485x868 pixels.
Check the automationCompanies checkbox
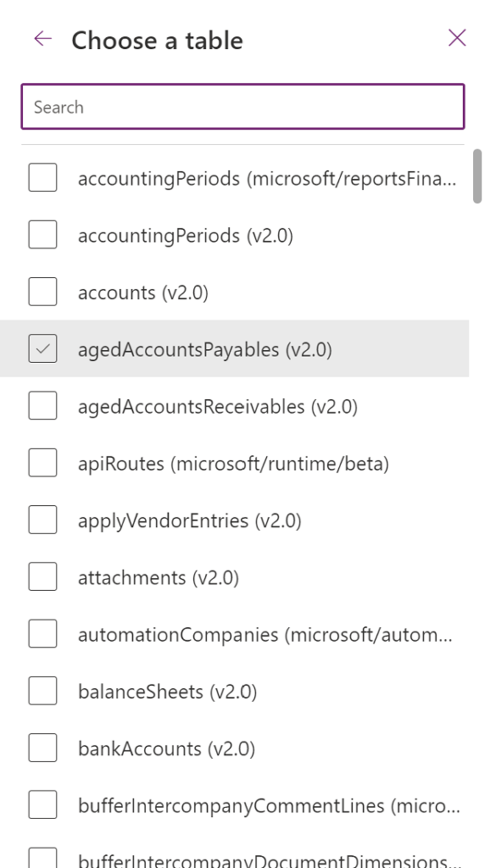pos(43,634)
